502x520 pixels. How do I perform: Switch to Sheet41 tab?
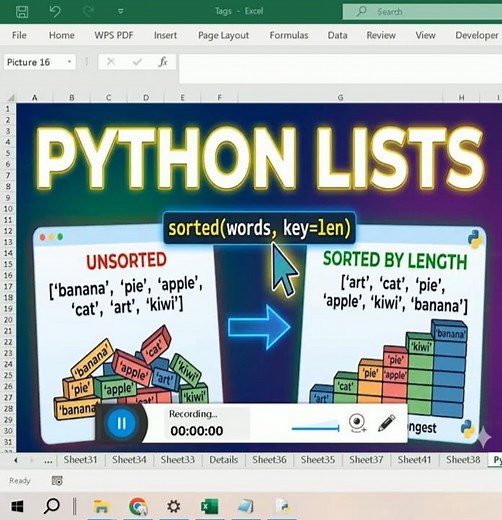click(414, 460)
